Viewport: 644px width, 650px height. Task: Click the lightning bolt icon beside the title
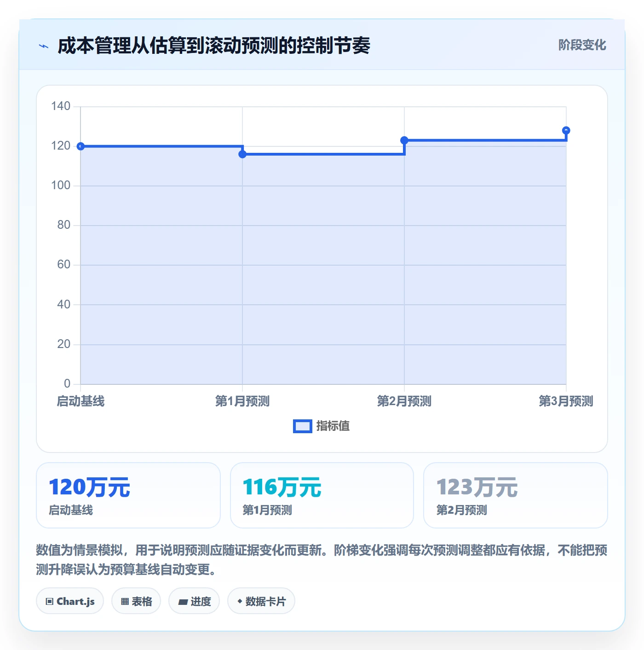pos(44,46)
